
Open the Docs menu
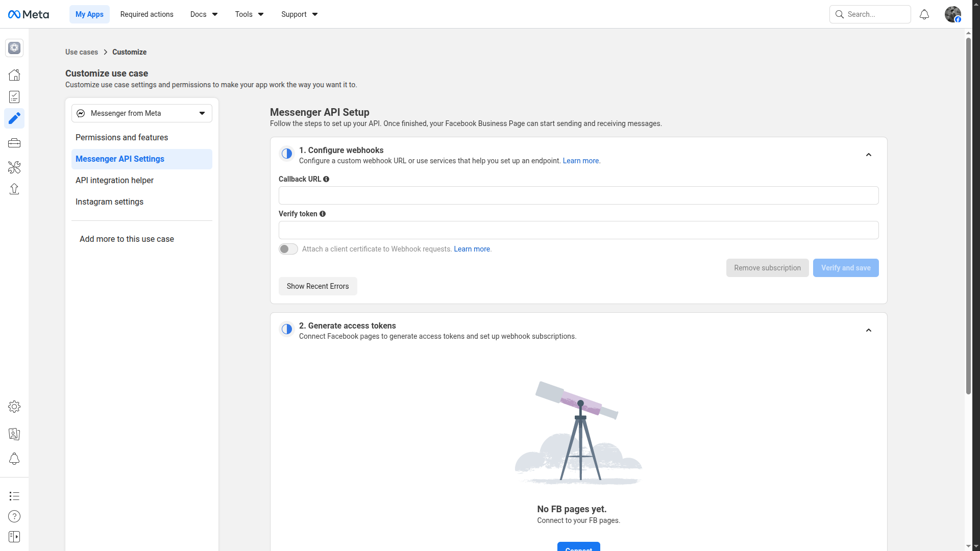(204, 14)
